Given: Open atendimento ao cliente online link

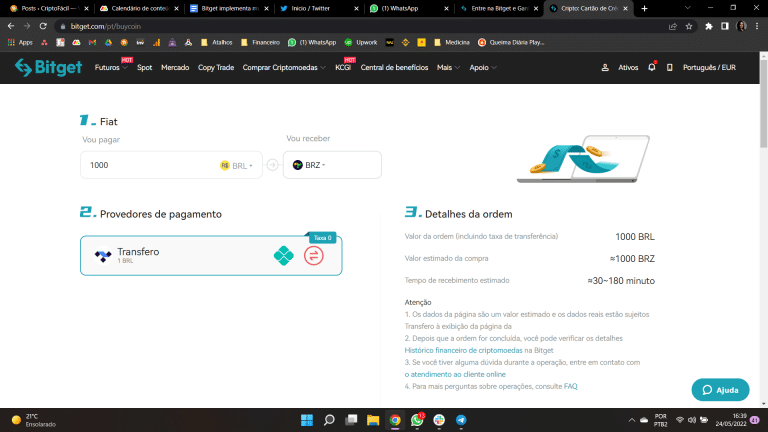Looking at the screenshot, I should [x=455, y=374].
